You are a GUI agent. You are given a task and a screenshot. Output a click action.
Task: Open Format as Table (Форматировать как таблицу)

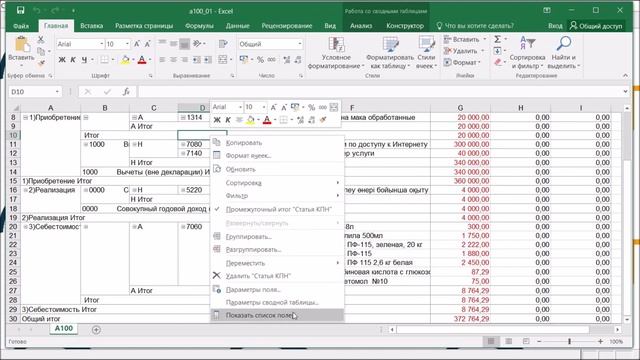click(x=390, y=53)
